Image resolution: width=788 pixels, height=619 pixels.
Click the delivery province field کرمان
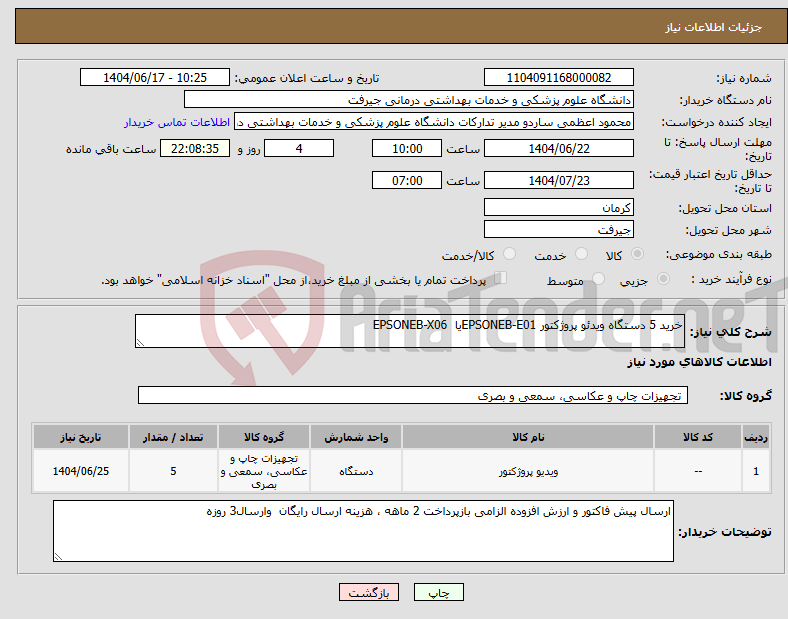pyautogui.click(x=558, y=208)
